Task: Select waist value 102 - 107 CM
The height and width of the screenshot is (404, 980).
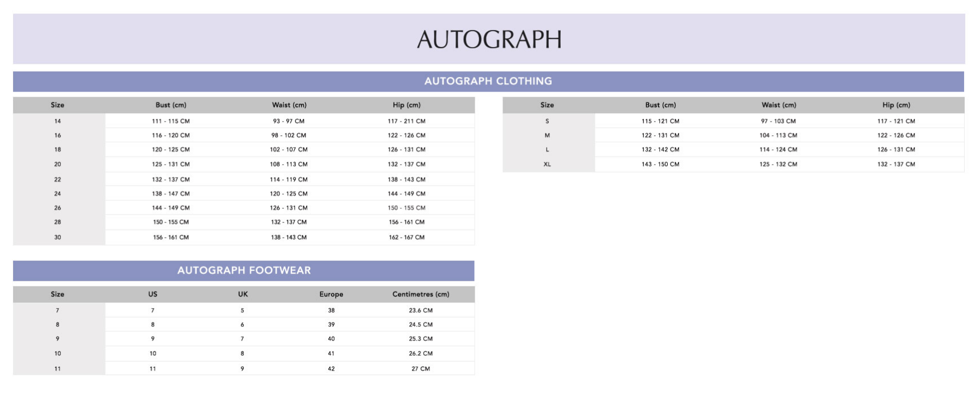Action: pyautogui.click(x=289, y=149)
